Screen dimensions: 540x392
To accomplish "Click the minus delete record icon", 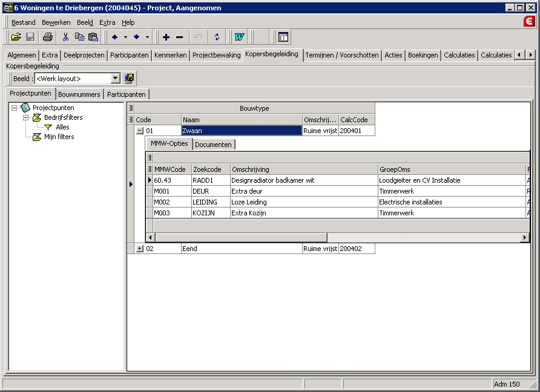I will pyautogui.click(x=179, y=37).
